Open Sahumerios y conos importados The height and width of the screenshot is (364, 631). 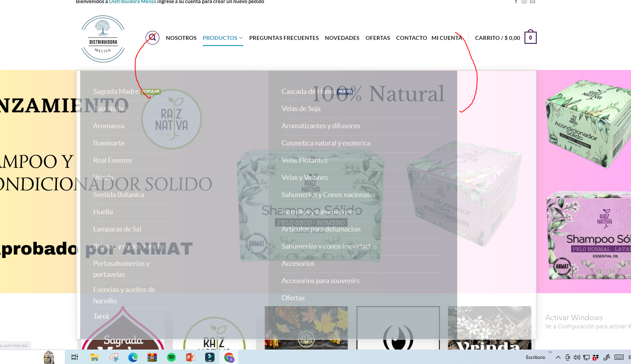coord(329,246)
